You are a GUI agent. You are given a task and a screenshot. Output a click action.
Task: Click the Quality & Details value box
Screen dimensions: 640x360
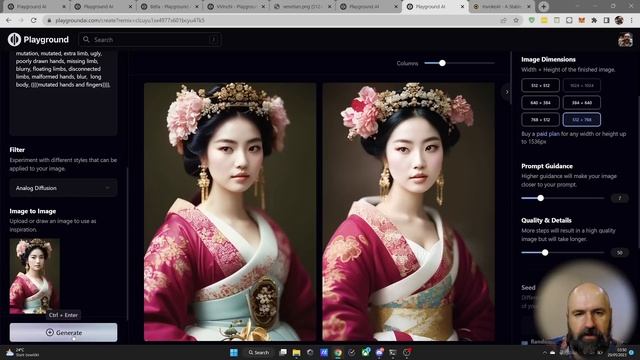point(620,253)
